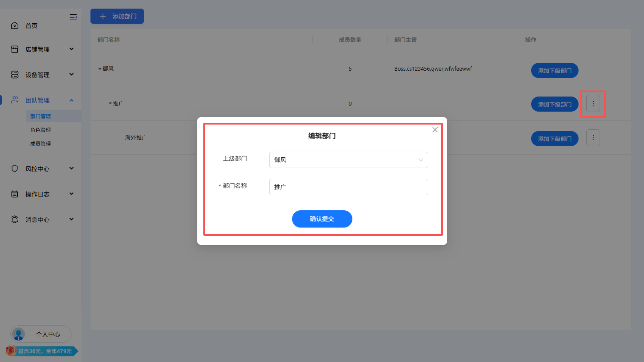Click the 添加部门 add department button
644x362 pixels.
point(117,16)
